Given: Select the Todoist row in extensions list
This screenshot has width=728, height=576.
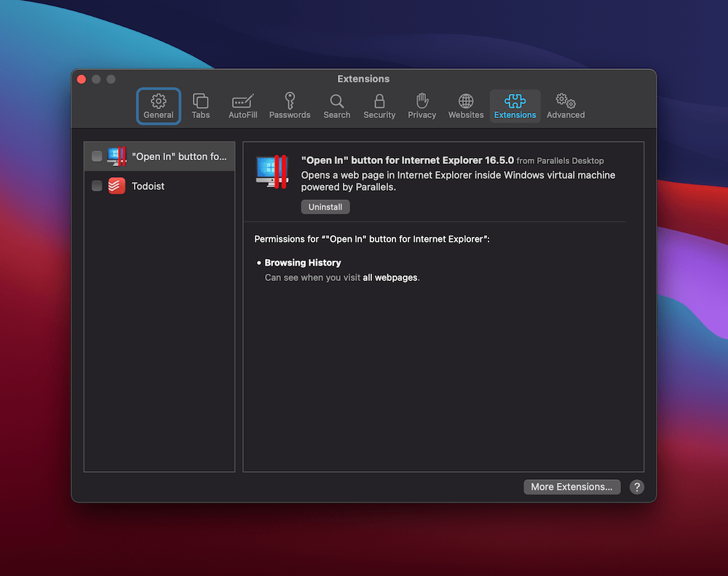Looking at the screenshot, I should tap(159, 186).
